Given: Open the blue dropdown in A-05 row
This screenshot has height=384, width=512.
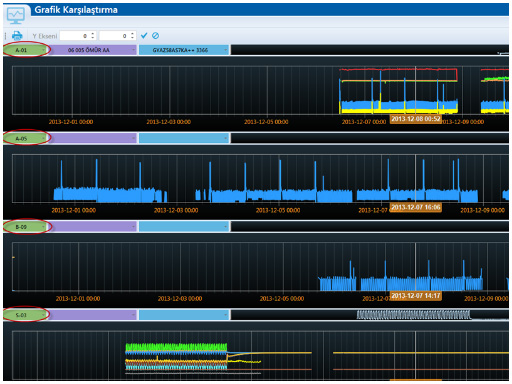Looking at the screenshot, I should coord(184,138).
